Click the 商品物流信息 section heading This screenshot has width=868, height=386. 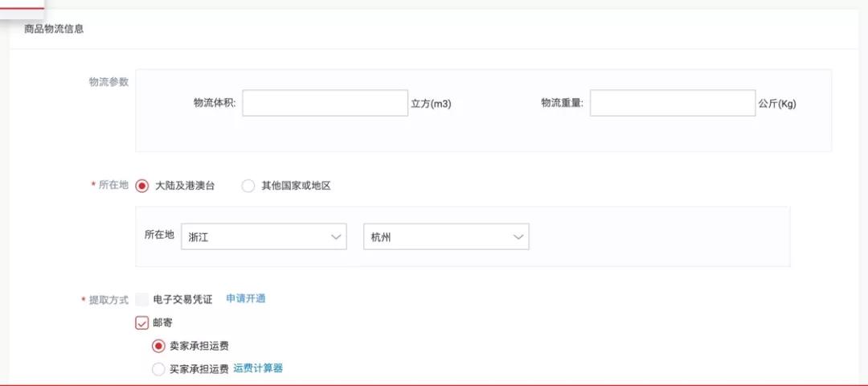(55, 29)
